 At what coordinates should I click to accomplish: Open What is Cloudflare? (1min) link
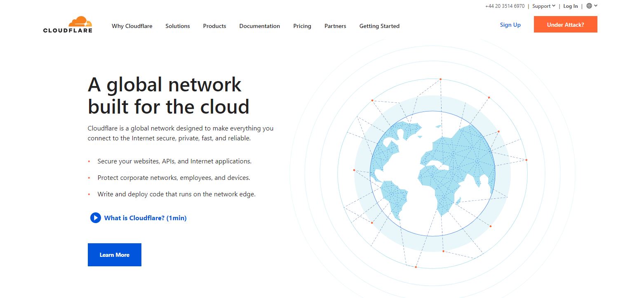[146, 218]
